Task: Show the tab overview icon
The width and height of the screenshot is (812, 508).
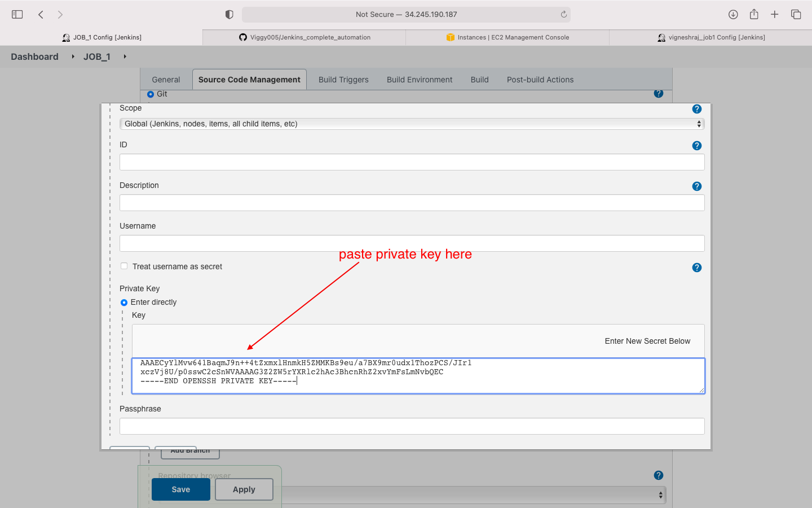Action: pyautogui.click(x=796, y=15)
